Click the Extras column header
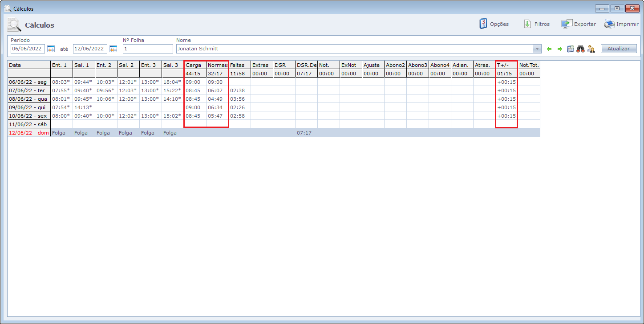This screenshot has width=644, height=324. click(x=262, y=65)
